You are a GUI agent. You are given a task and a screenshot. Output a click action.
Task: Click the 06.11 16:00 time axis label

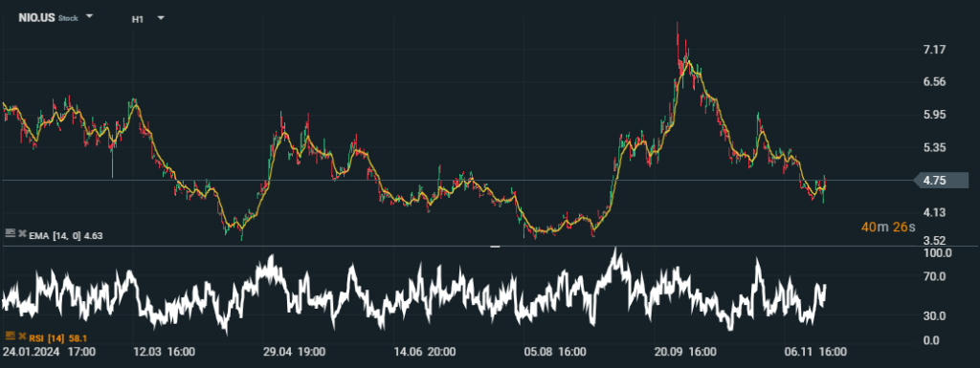click(x=815, y=353)
